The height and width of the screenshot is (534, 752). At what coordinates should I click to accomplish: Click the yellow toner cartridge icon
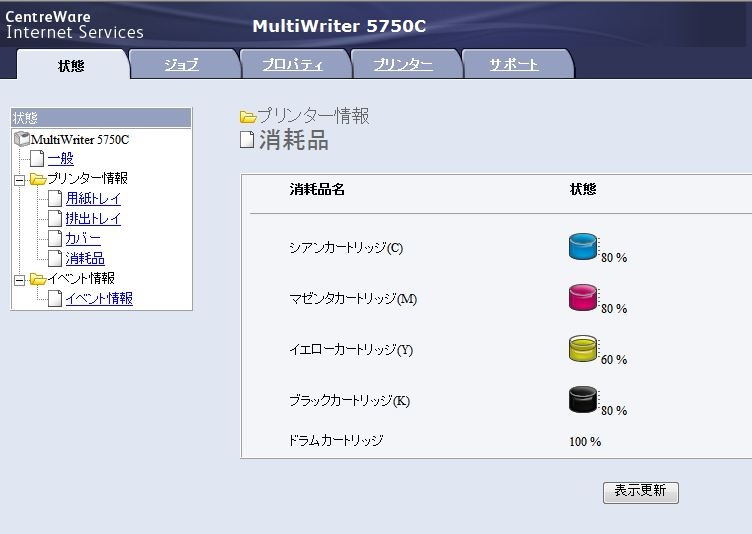click(583, 348)
